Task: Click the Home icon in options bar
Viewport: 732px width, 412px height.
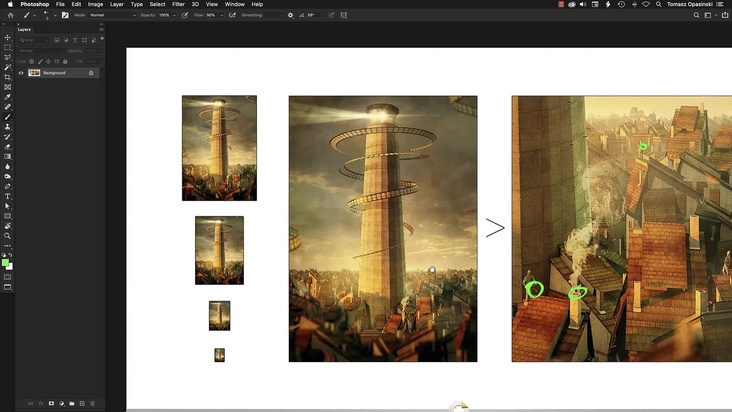Action: [x=10, y=15]
